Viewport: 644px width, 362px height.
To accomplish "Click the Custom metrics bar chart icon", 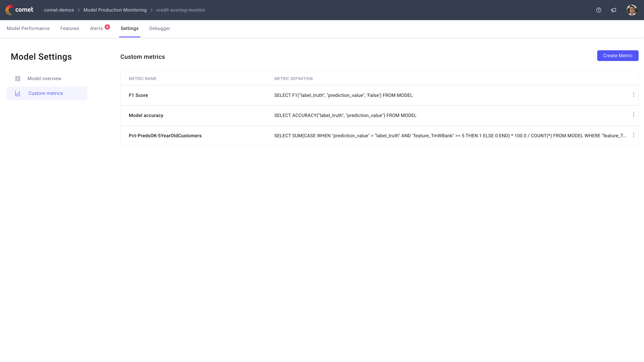I will [17, 93].
